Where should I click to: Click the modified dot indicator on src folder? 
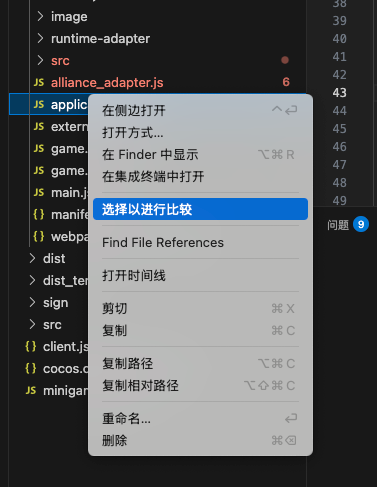point(285,60)
